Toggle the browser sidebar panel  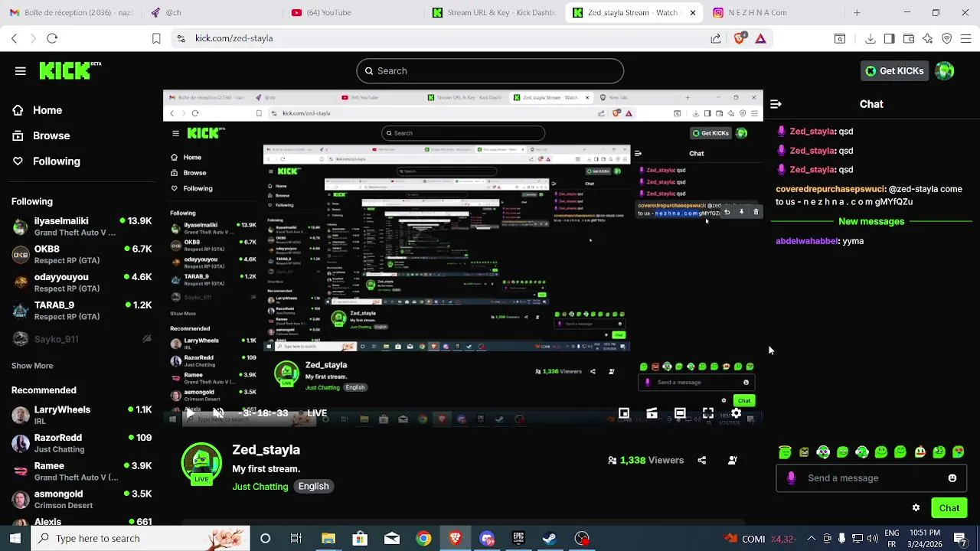[x=889, y=38]
